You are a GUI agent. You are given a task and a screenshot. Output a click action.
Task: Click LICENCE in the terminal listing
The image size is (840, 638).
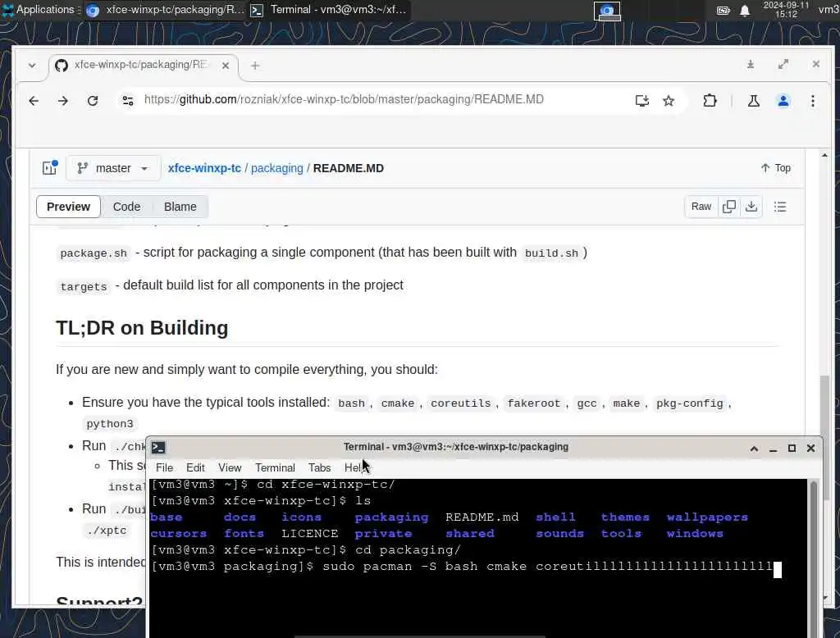[x=309, y=534]
